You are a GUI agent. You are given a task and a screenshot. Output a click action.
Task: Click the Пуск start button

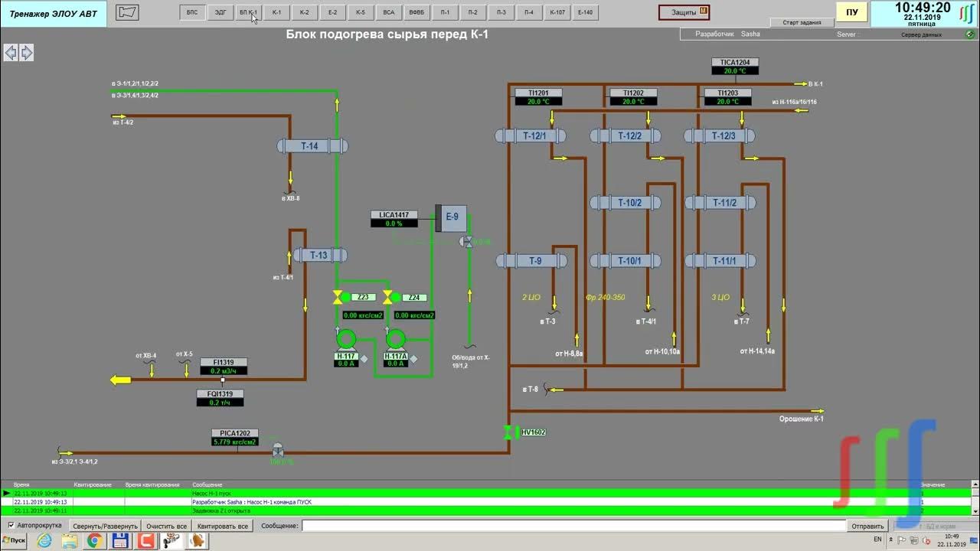tap(14, 541)
